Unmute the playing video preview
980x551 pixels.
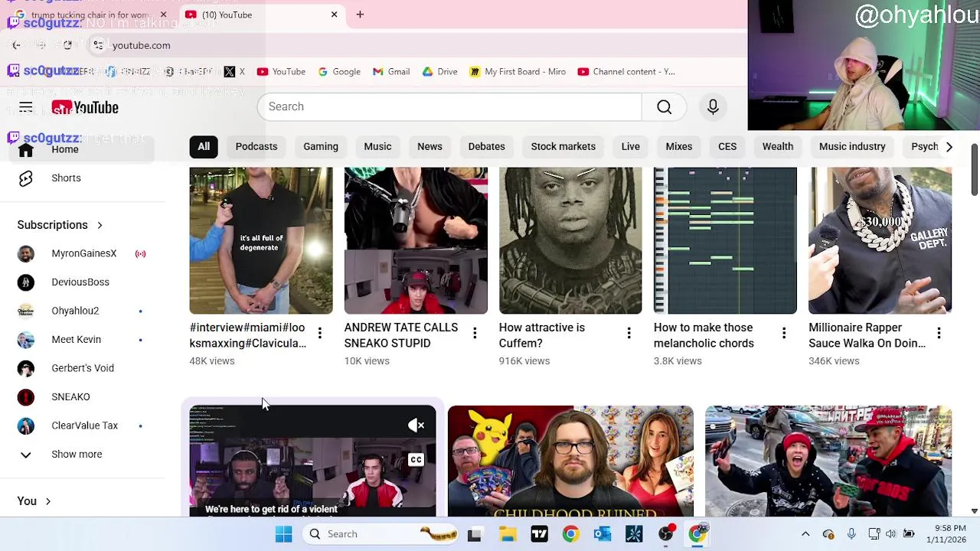pos(416,425)
